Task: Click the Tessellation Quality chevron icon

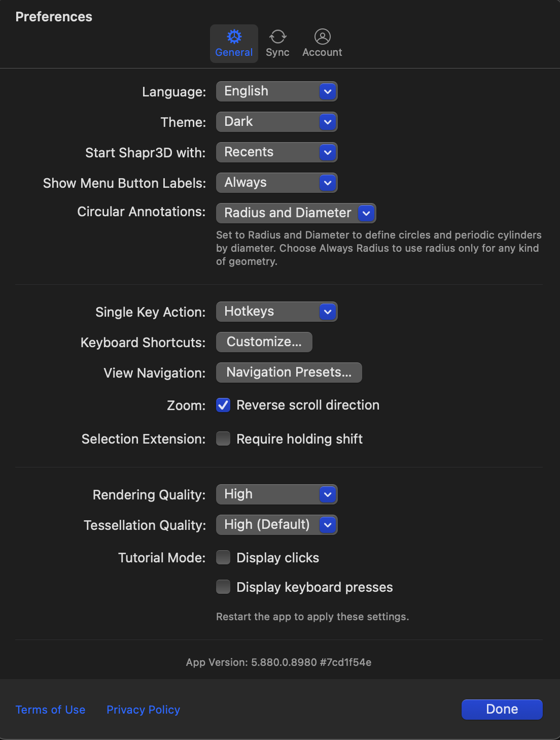Action: click(x=328, y=525)
